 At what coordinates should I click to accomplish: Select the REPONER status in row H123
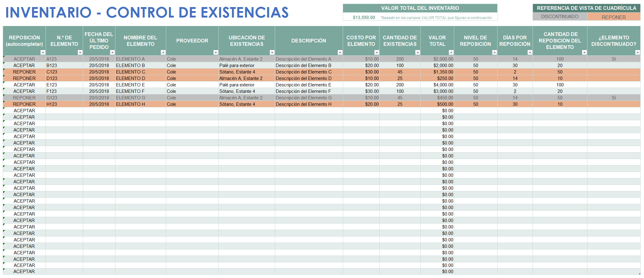coord(24,104)
